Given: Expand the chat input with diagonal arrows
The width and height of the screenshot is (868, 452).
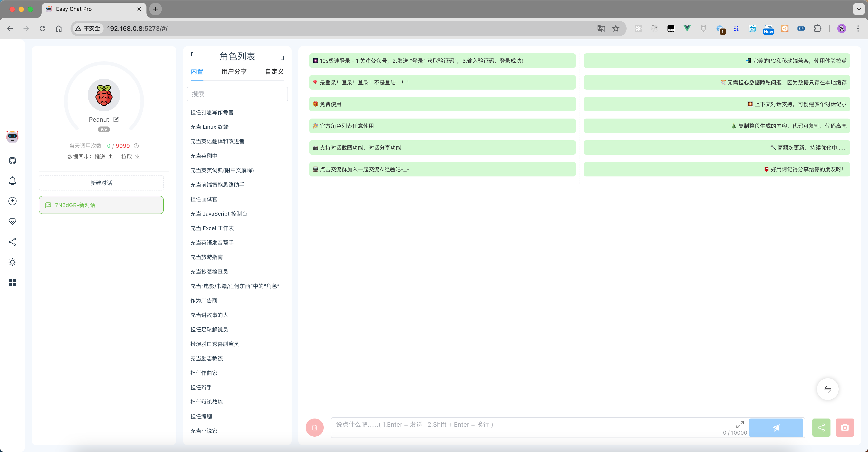Looking at the screenshot, I should coord(740,424).
